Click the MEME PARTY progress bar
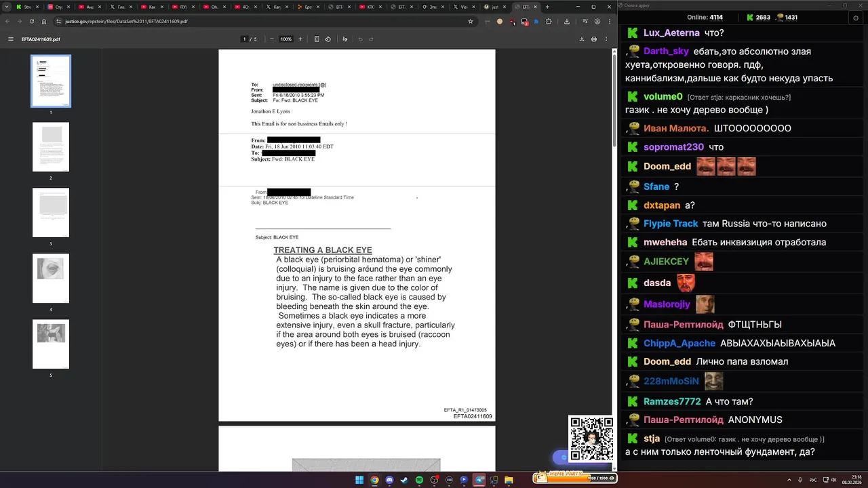The image size is (868, 488). point(574,478)
